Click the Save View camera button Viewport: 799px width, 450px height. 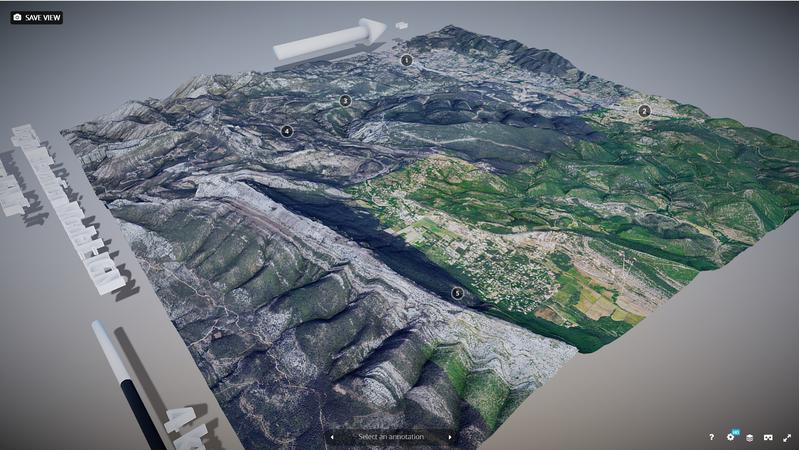click(37, 17)
